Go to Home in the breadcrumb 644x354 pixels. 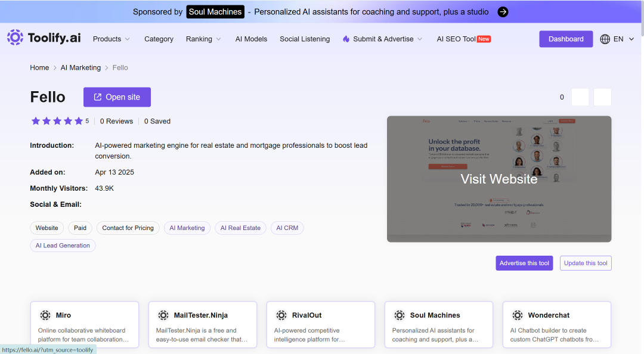point(39,68)
